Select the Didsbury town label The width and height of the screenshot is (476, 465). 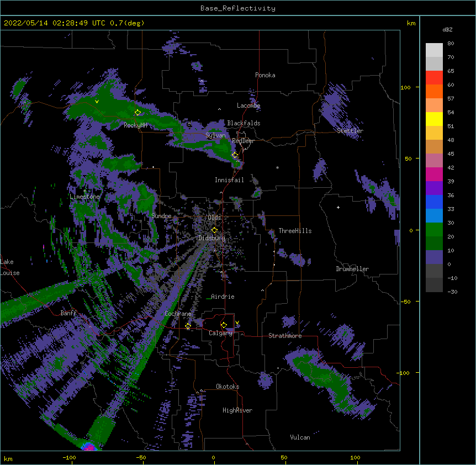(x=211, y=238)
